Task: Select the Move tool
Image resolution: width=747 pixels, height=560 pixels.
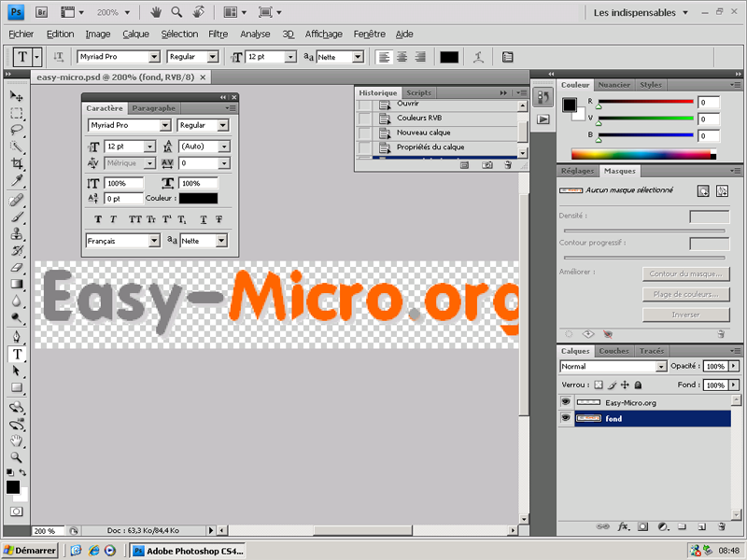Action: [17, 97]
